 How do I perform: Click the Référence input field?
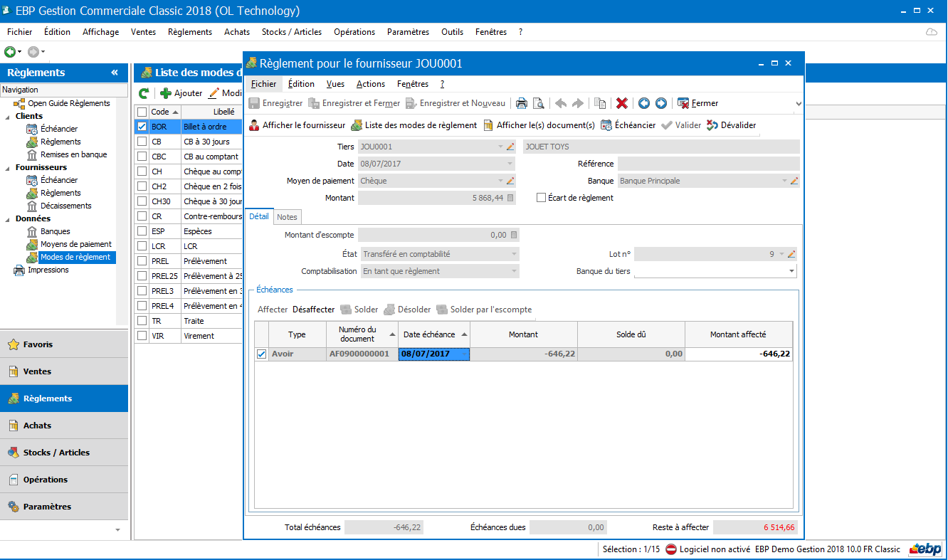click(709, 163)
